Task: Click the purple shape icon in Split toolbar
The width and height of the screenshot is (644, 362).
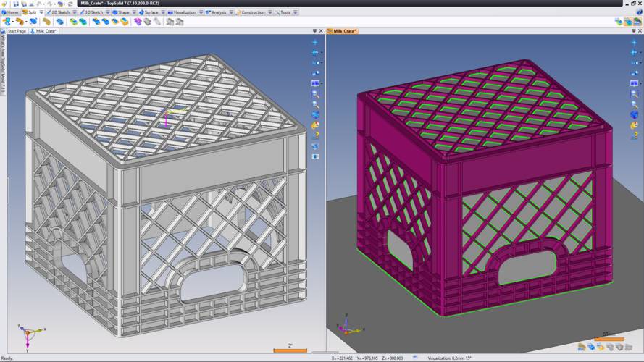Action: click(x=138, y=22)
